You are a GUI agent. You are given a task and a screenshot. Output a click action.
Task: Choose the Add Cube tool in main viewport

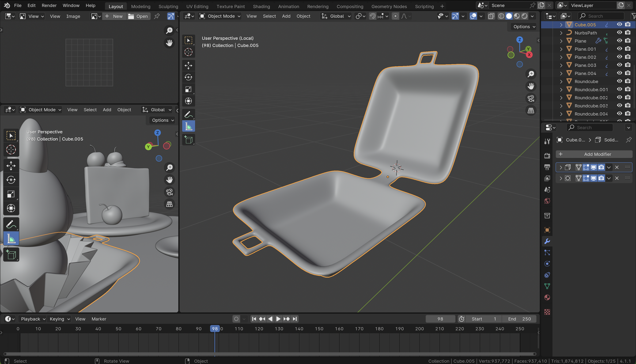point(189,140)
